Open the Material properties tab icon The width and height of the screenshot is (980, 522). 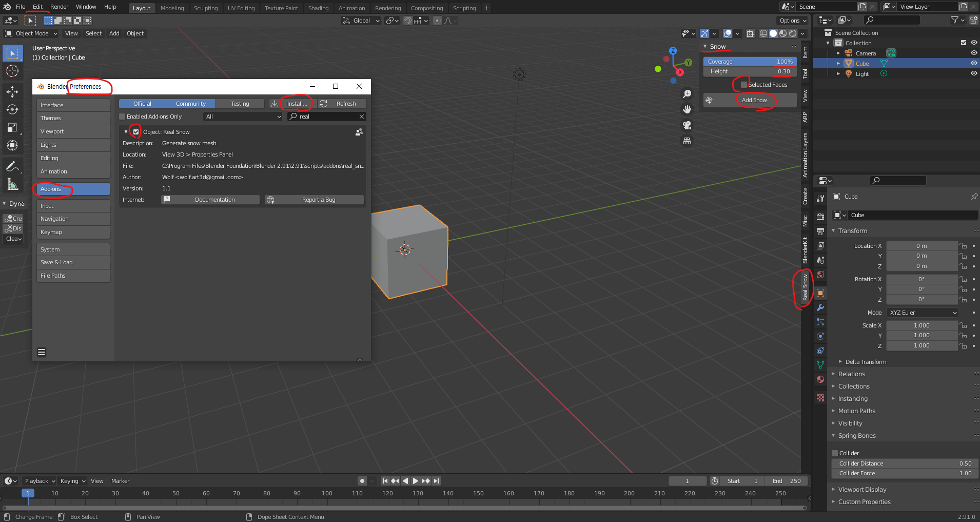(820, 379)
